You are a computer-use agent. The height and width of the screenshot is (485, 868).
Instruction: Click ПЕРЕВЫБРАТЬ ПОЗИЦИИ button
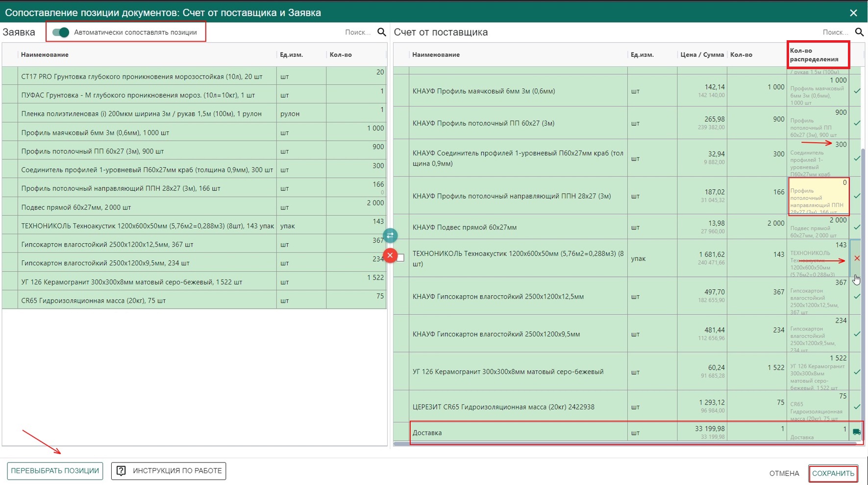click(55, 471)
